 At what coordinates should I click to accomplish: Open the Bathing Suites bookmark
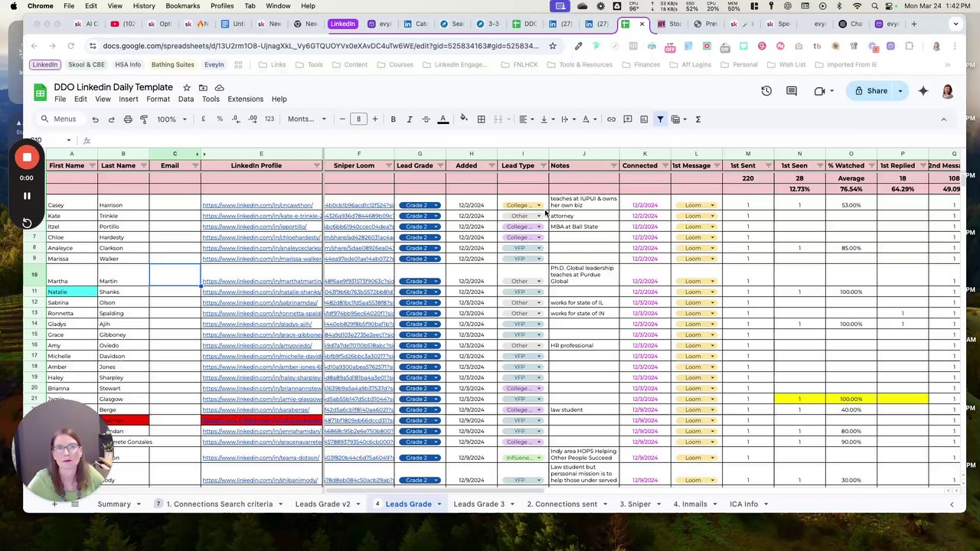tap(172, 65)
